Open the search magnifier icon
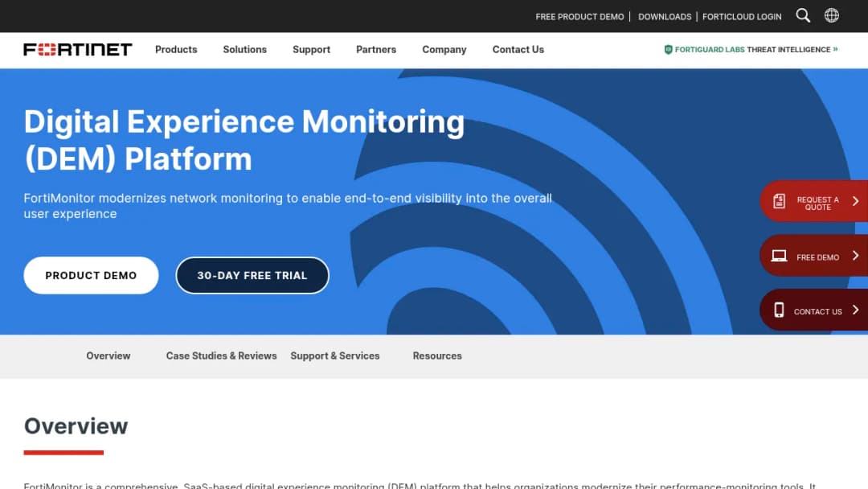 [803, 15]
